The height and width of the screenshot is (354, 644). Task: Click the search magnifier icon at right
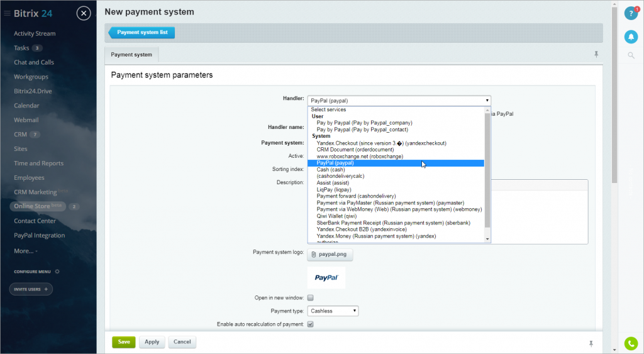pos(631,55)
